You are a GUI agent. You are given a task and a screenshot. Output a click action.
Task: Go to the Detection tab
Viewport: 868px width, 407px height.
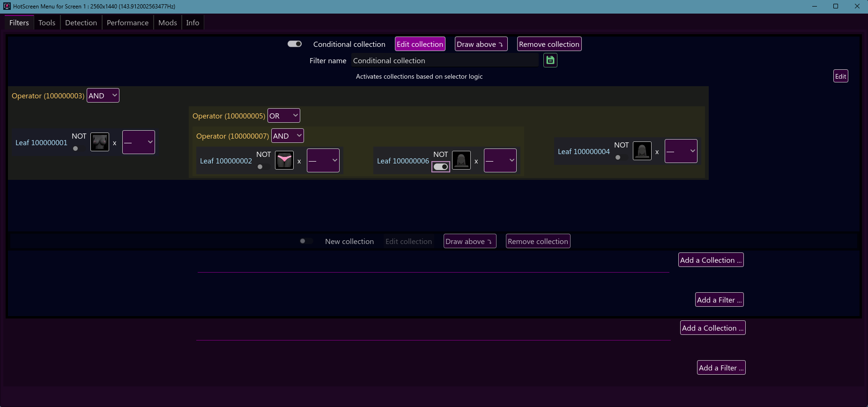coord(81,22)
